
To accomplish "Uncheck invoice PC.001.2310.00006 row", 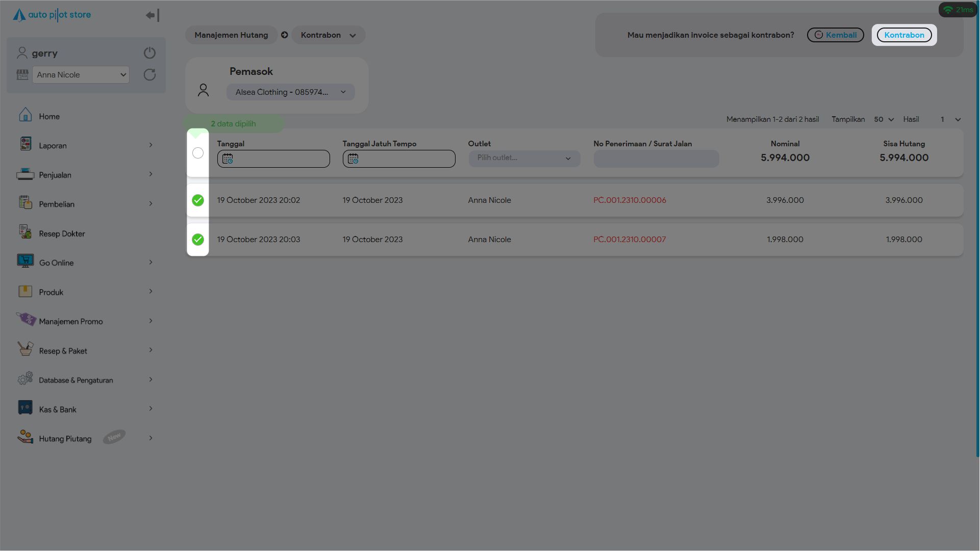I will pos(198,200).
